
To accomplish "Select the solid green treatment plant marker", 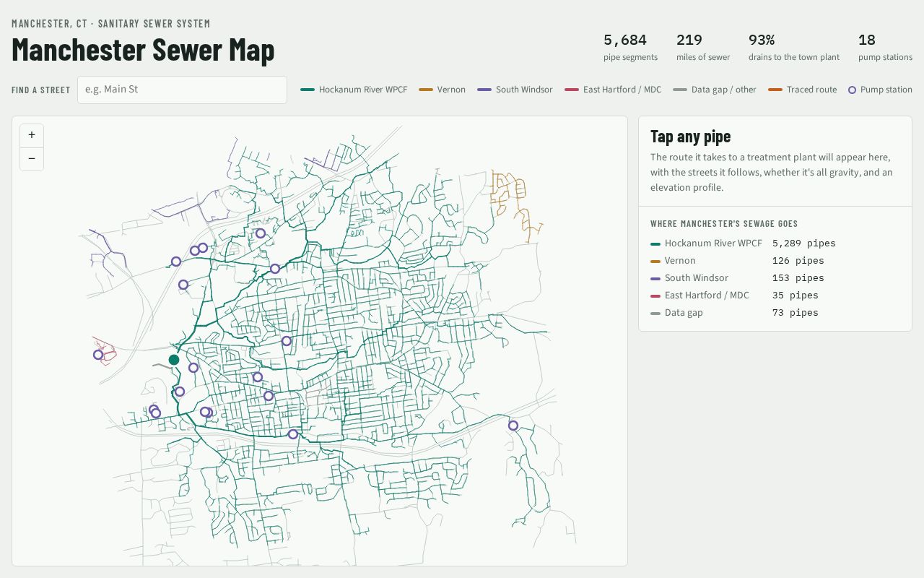I will (x=174, y=360).
